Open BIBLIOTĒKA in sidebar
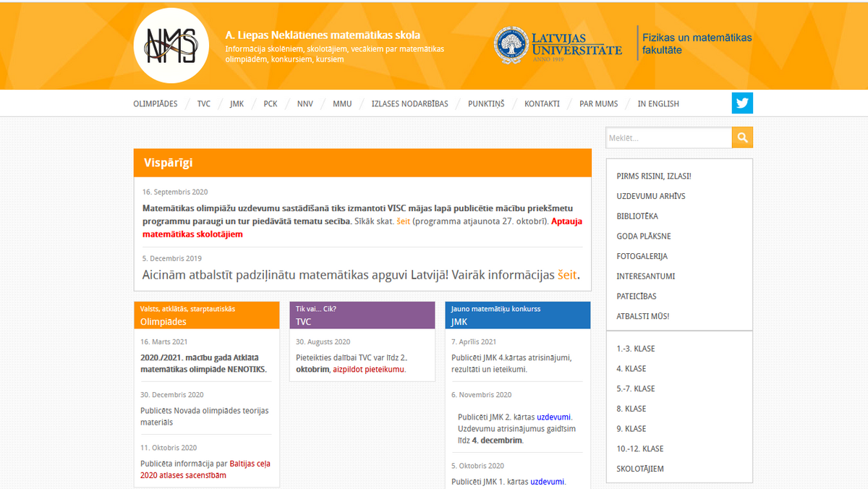Screen dimensions: 868x489 coord(637,216)
